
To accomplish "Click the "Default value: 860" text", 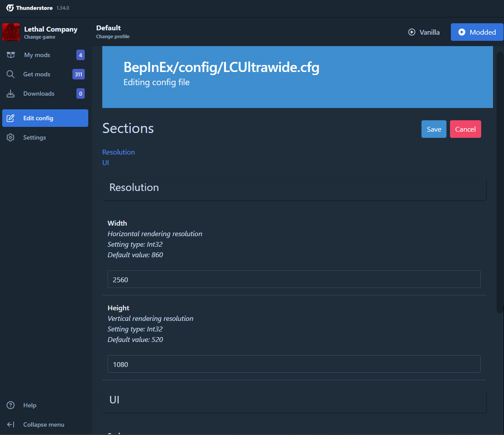I will click(135, 255).
